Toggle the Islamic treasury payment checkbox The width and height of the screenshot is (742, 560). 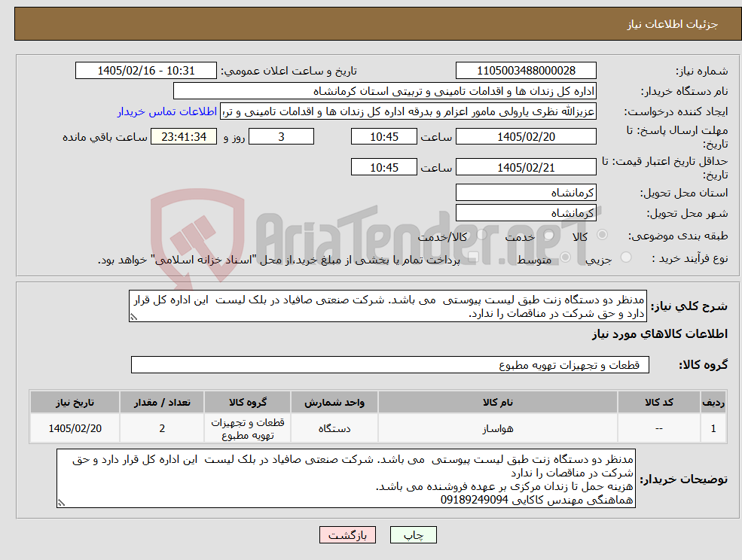[x=473, y=257]
